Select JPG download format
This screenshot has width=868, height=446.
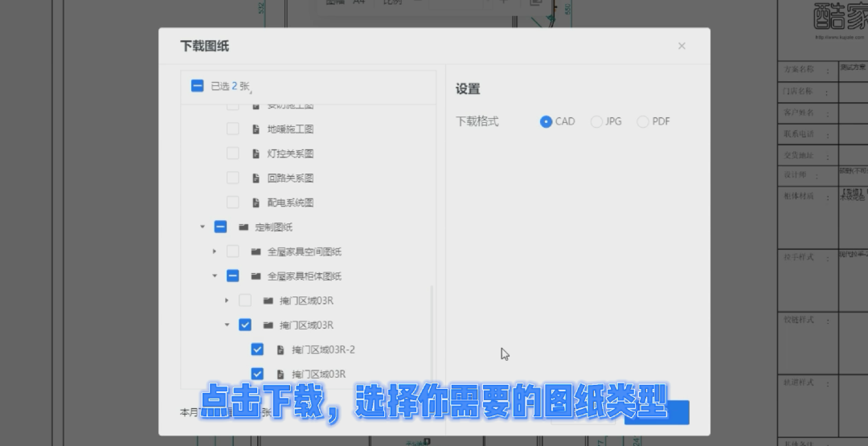[x=596, y=121]
